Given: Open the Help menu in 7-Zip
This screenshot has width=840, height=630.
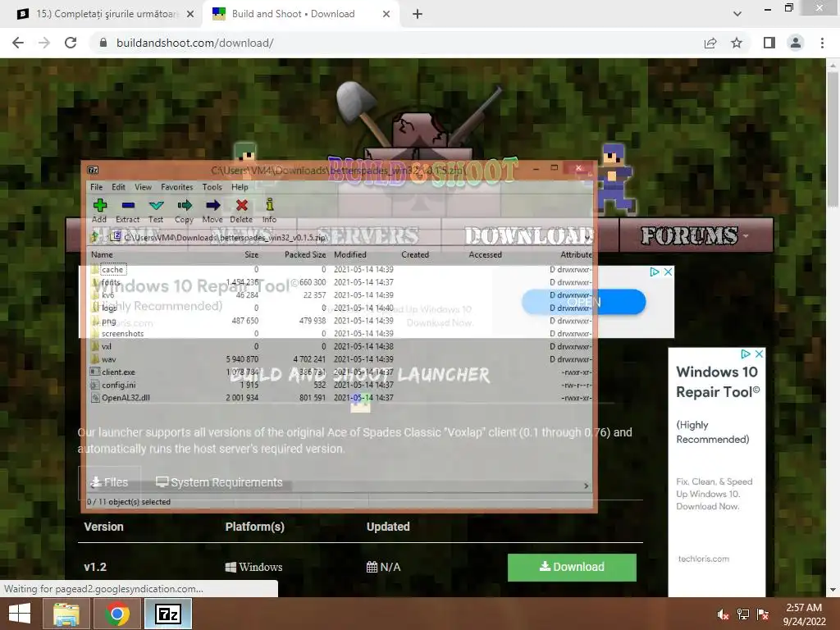Looking at the screenshot, I should [x=240, y=187].
